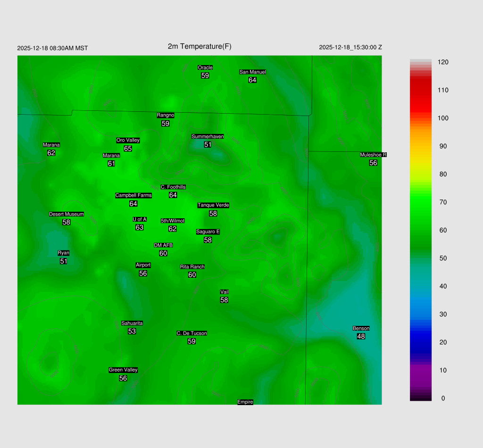
Task: Select the 15:30:00 Z UTC timestamp
Action: pos(350,47)
